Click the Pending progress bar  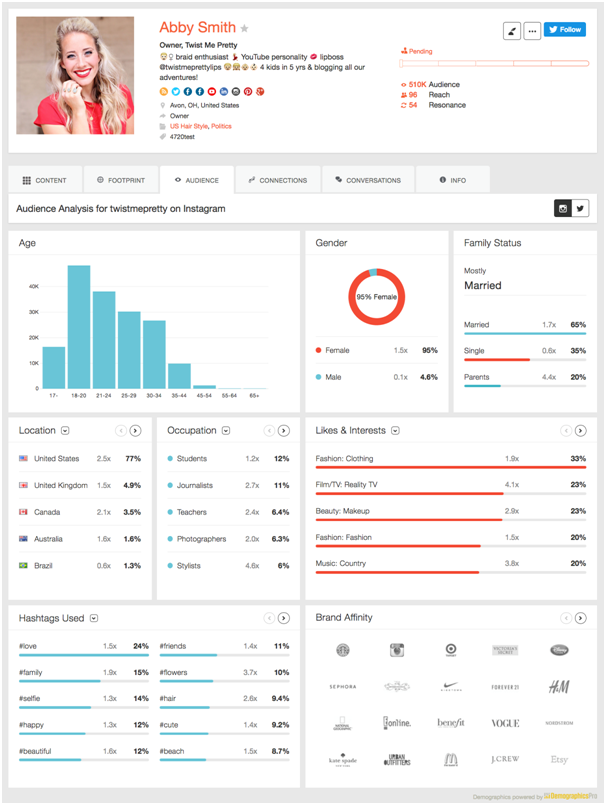coord(492,65)
